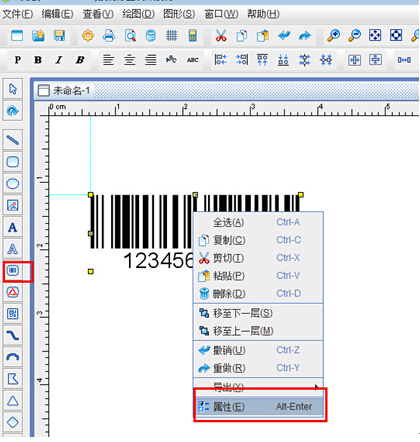
Task: Choose 重做(R) in context menu
Action: [258, 368]
